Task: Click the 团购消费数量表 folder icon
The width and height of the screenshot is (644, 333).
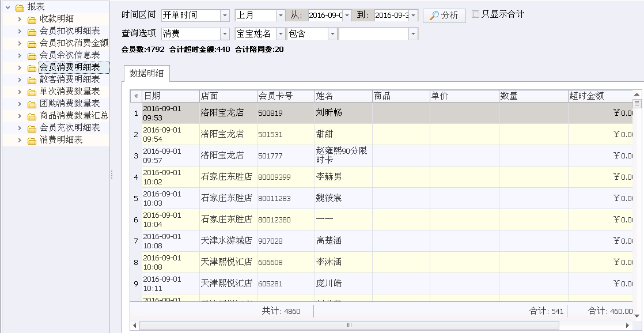Action: (x=32, y=104)
